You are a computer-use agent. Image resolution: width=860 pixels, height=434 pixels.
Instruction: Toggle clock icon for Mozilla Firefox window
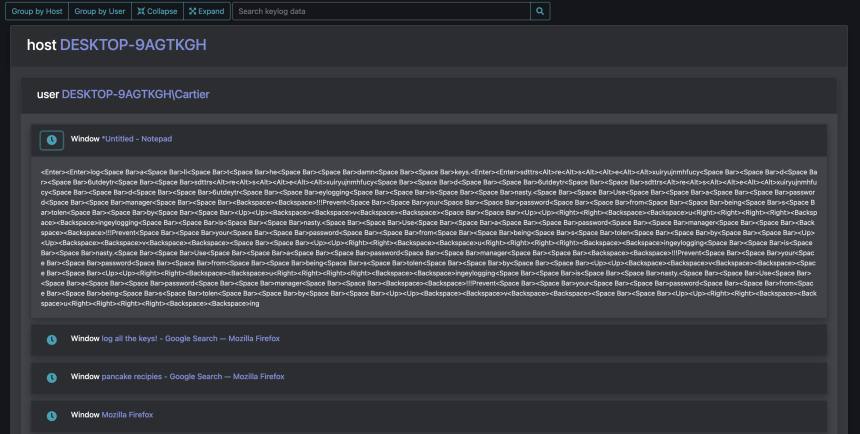52,416
